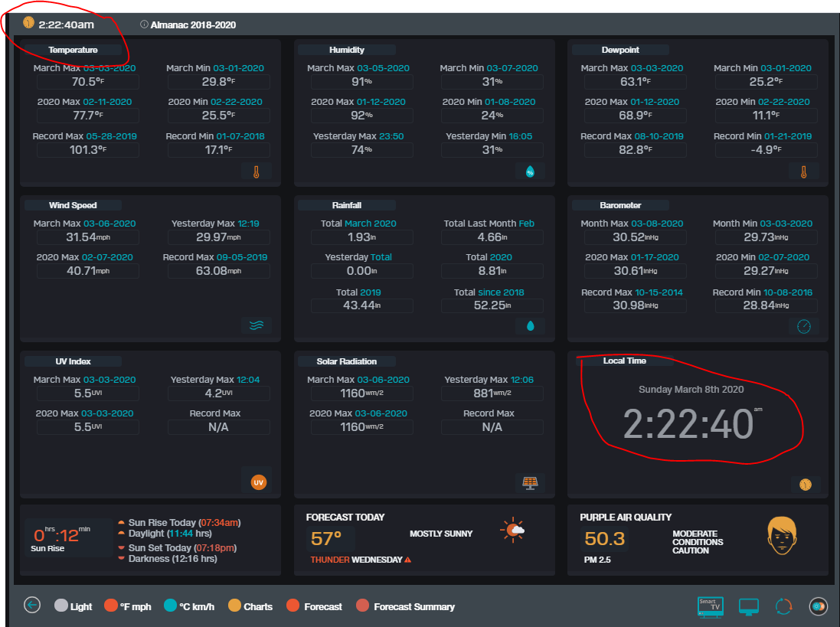Screen dimensions: 840x627
Task: Click the Daylight 11:44 hrs line
Action: pos(170,534)
